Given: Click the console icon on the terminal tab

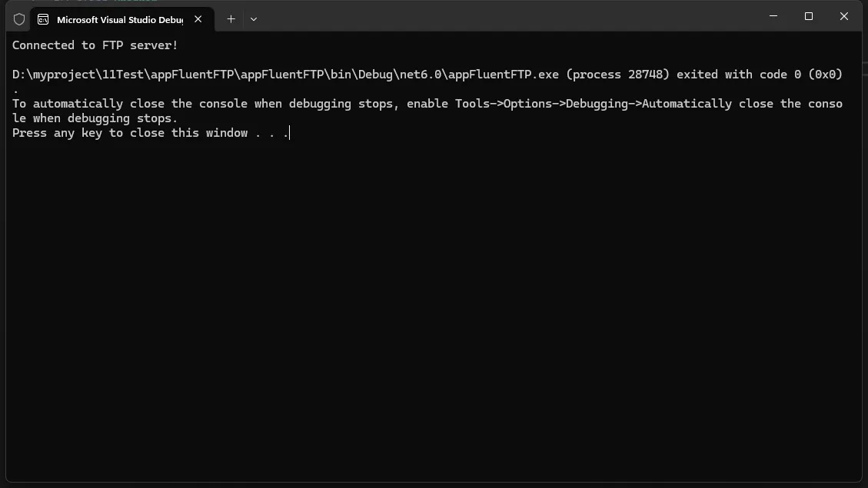Looking at the screenshot, I should click(x=43, y=19).
